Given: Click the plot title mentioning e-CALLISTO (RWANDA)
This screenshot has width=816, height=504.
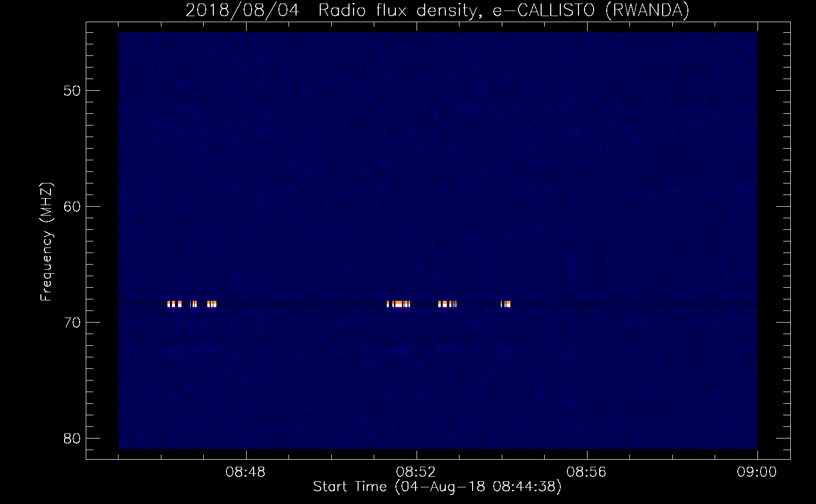Looking at the screenshot, I should pos(437,10).
